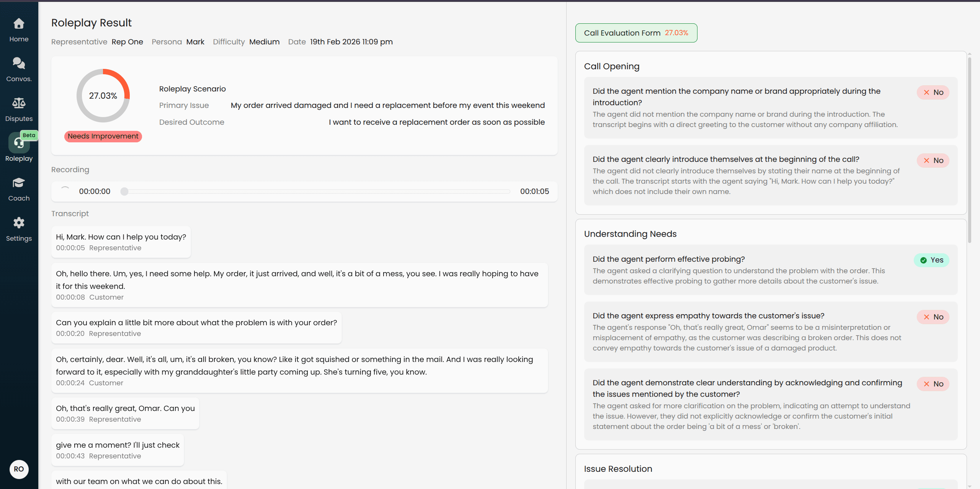This screenshot has width=980, height=489.
Task: Click the Needs Improvement badge
Action: (x=103, y=136)
